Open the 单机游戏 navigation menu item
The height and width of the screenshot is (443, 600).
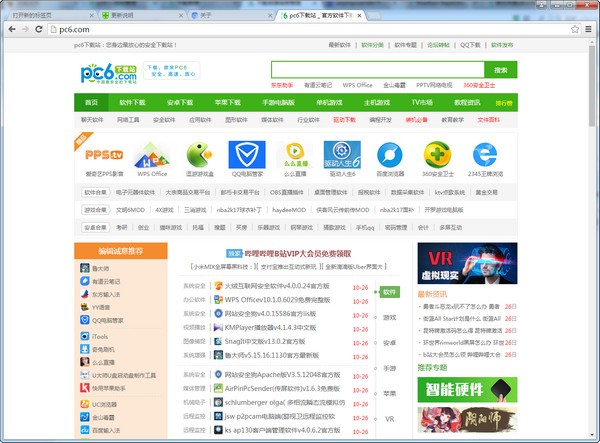329,102
